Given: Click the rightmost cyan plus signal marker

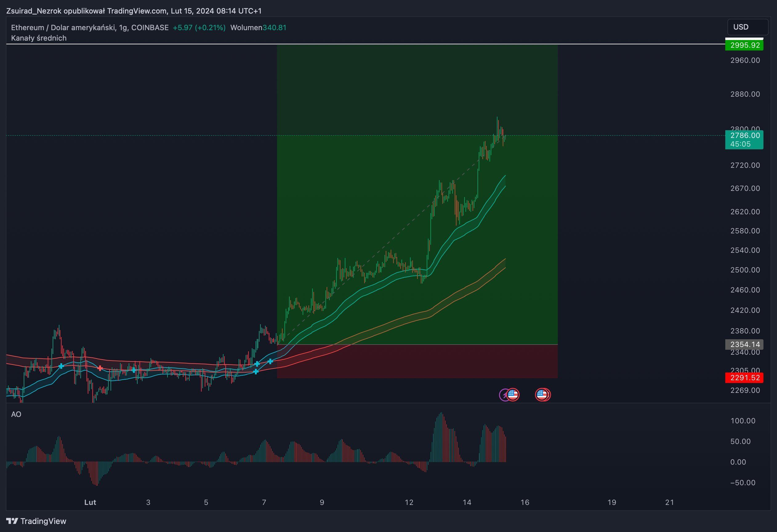Looking at the screenshot, I should [271, 361].
